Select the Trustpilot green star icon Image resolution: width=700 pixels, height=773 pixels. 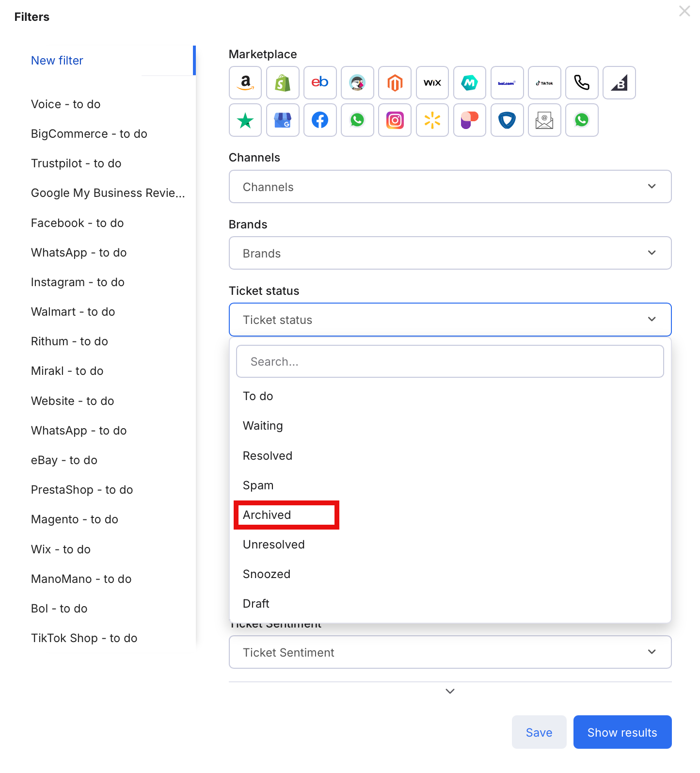pyautogui.click(x=245, y=120)
